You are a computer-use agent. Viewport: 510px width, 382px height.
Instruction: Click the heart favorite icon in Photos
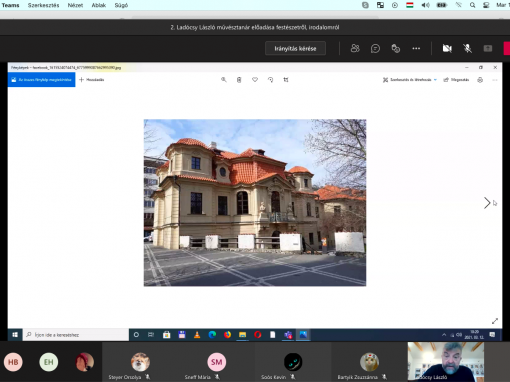pyautogui.click(x=255, y=80)
